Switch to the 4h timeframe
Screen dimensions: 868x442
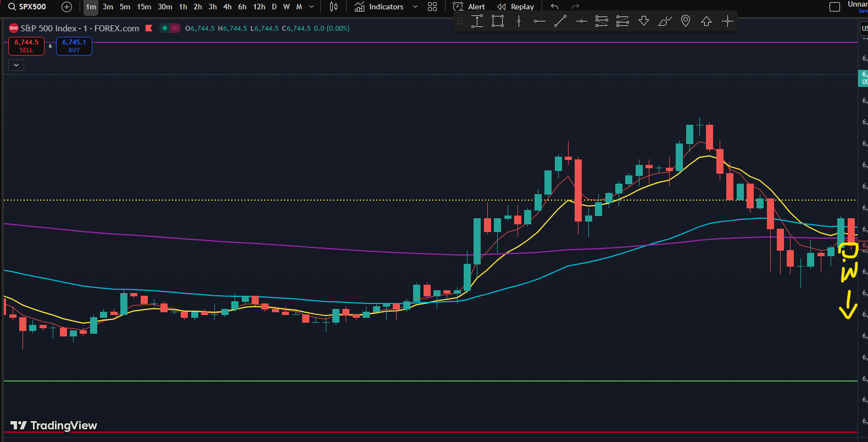pyautogui.click(x=227, y=7)
